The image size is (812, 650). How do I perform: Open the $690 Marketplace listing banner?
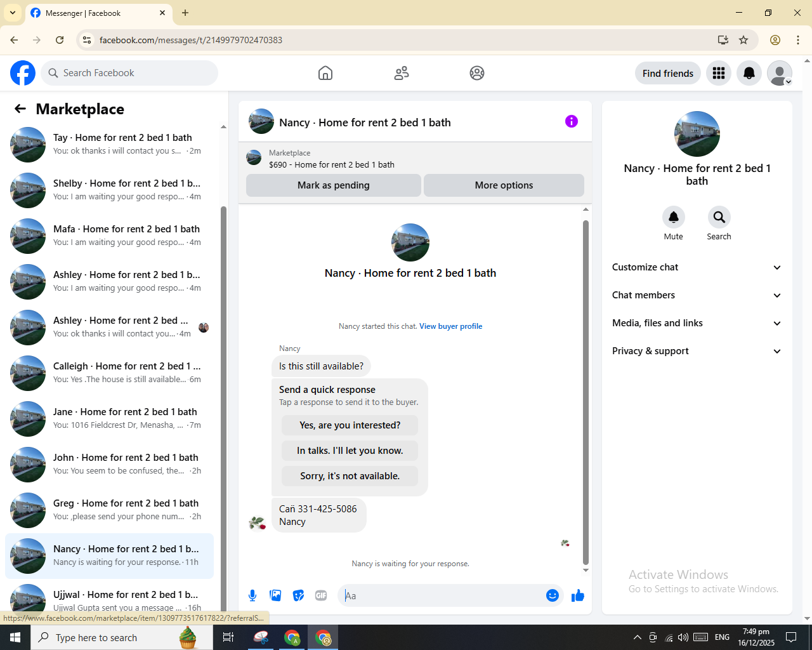point(415,158)
